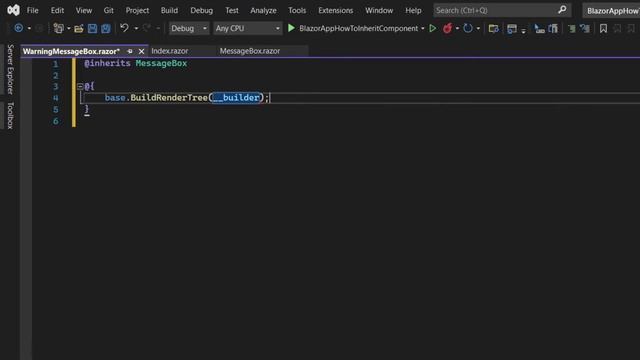Open the Navigate Backward history dropdown arrow
Screen dimensions: 640x360
pyautogui.click(x=29, y=29)
